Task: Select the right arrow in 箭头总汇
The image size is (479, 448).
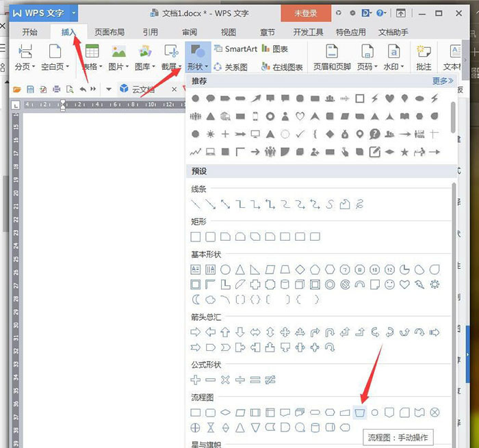Action: pos(195,332)
